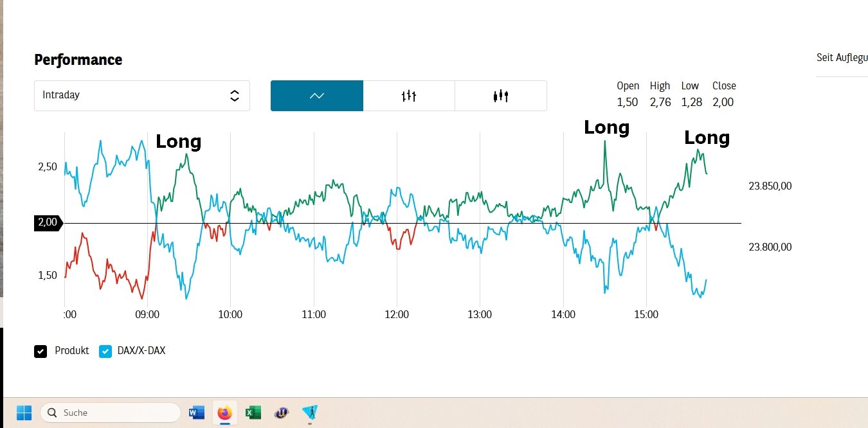Viewport: 868px width, 428px height.
Task: Click the Long label above 14:30 peak
Action: (x=606, y=128)
